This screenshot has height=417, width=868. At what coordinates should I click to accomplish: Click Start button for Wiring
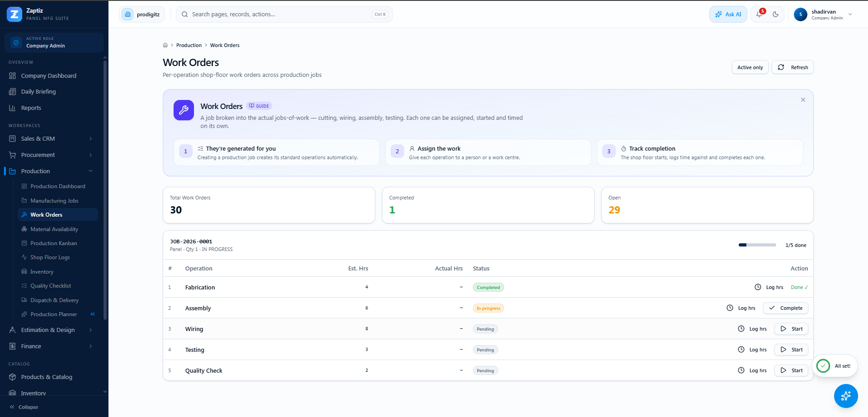791,329
